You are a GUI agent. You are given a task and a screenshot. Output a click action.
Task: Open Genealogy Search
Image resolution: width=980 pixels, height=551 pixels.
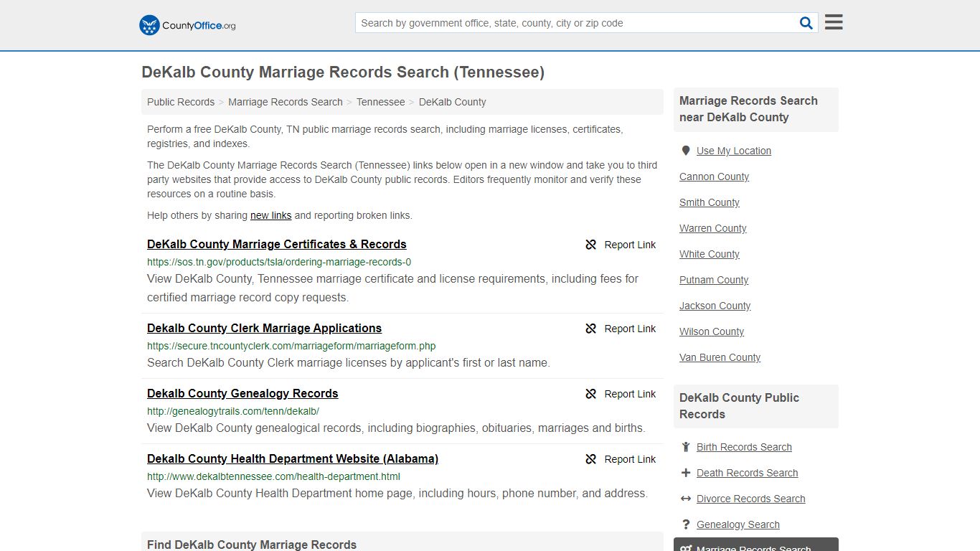pyautogui.click(x=738, y=524)
